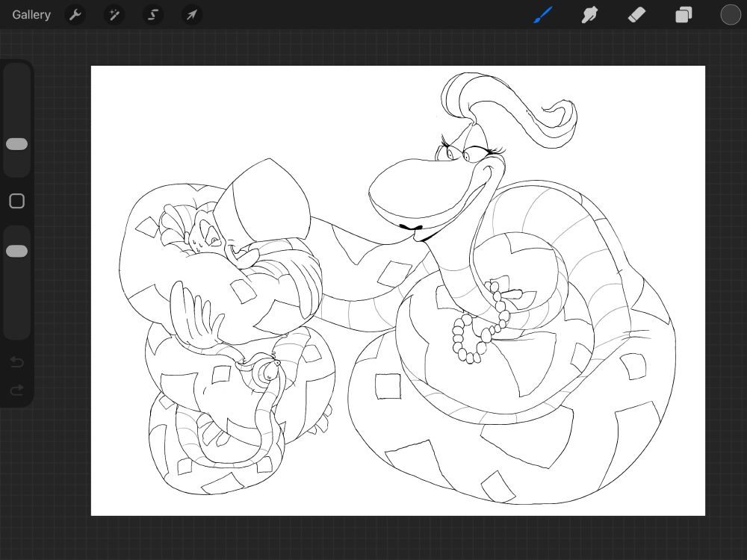Viewport: 747px width, 560px height.
Task: Tap the snake drawing canvas
Action: [398, 290]
